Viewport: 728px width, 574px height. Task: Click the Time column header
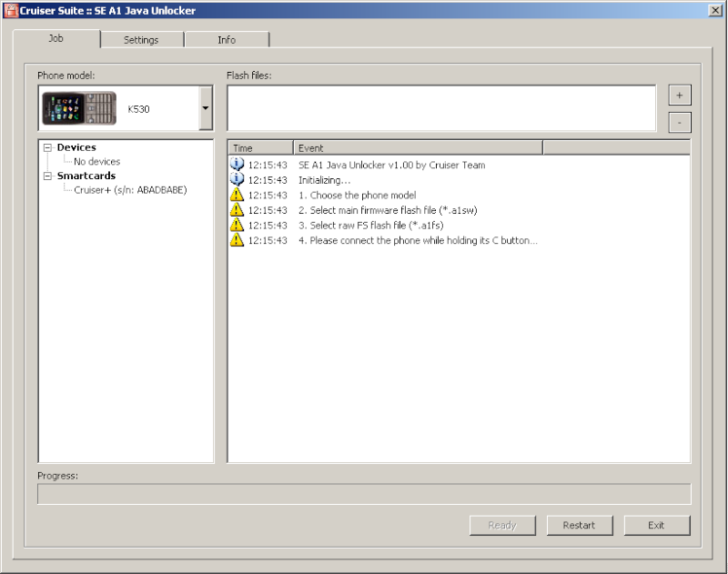[261, 148]
